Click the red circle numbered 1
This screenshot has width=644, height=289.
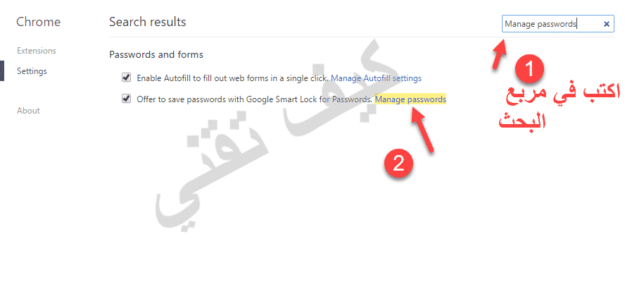tap(530, 69)
